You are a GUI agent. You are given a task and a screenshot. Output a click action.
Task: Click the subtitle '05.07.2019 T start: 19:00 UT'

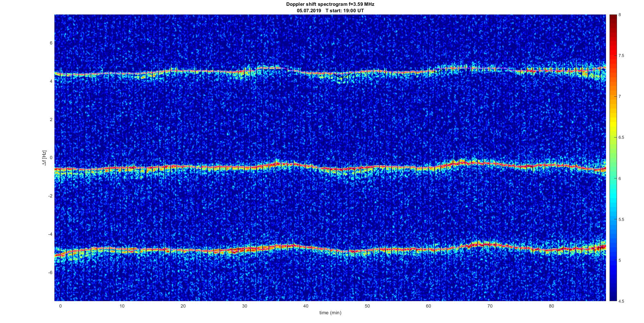click(x=330, y=11)
